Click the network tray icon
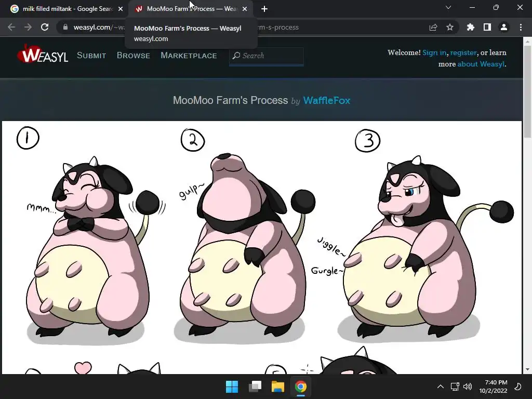Viewport: 532px width, 399px height. tap(455, 387)
